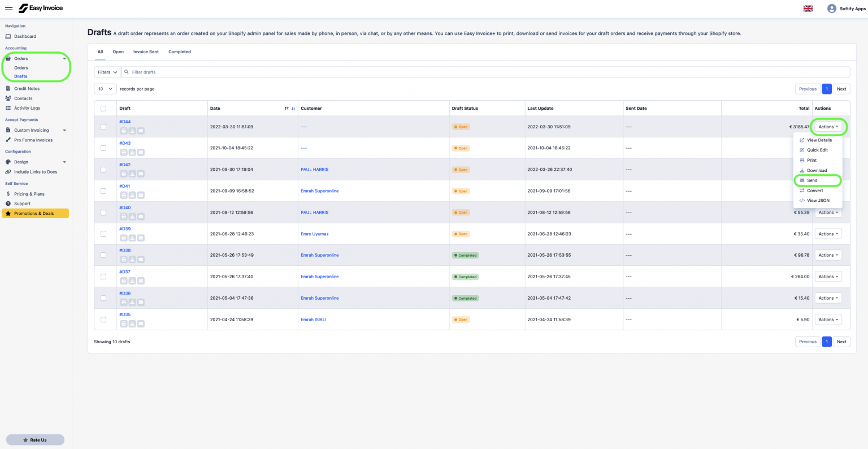Choose Send from the Actions menu
The image size is (868, 449).
point(812,180)
